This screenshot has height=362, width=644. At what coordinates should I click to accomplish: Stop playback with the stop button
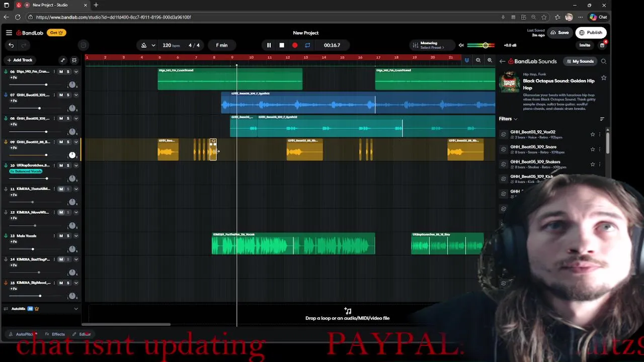point(282,45)
